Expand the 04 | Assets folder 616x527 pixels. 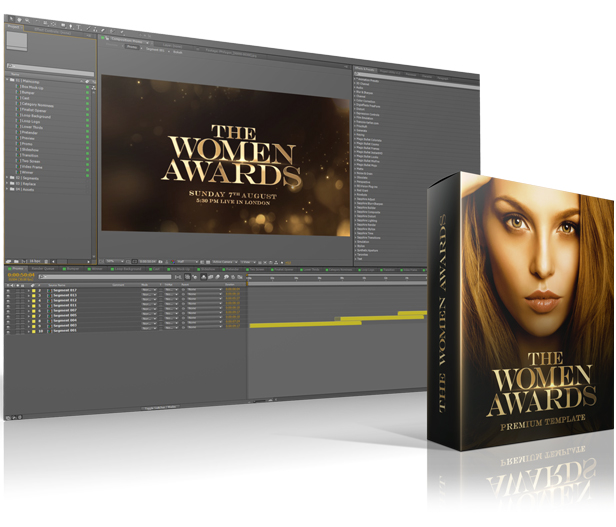[7, 189]
